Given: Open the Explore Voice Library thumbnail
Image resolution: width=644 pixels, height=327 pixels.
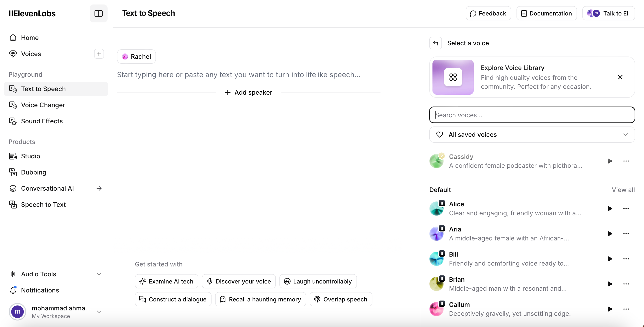Looking at the screenshot, I should (x=453, y=77).
